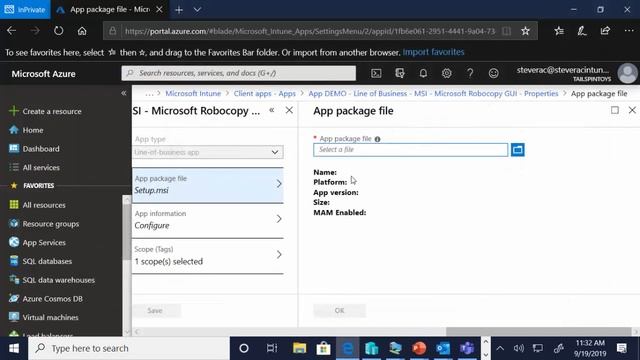Image resolution: width=640 pixels, height=360 pixels.
Task: Open SQL data warehouses in favorites
Action: (x=58, y=280)
